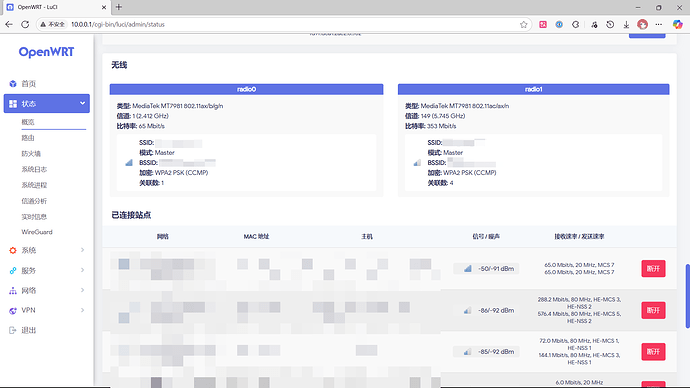Click the 主机 column header
The width and height of the screenshot is (690, 388).
(367, 237)
